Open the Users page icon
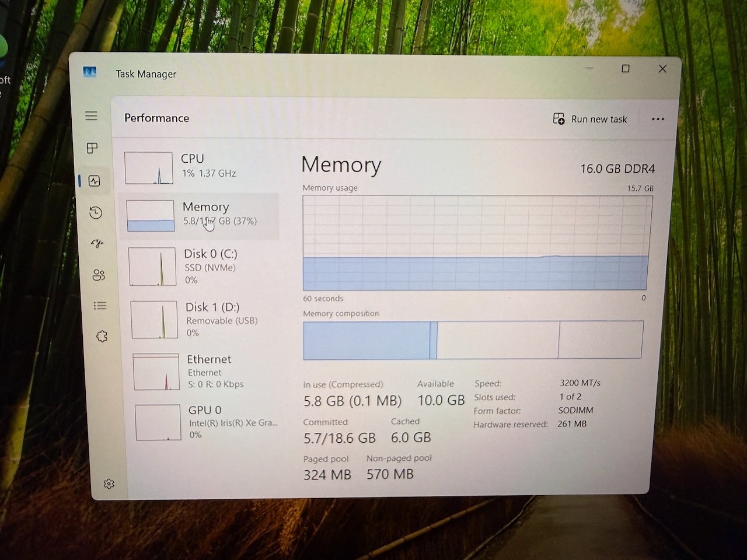The height and width of the screenshot is (560, 747). pos(99,275)
